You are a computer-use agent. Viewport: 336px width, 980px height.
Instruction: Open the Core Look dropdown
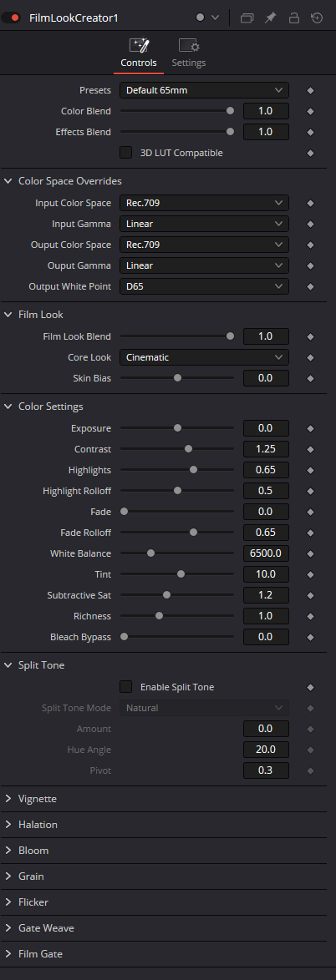tap(204, 357)
